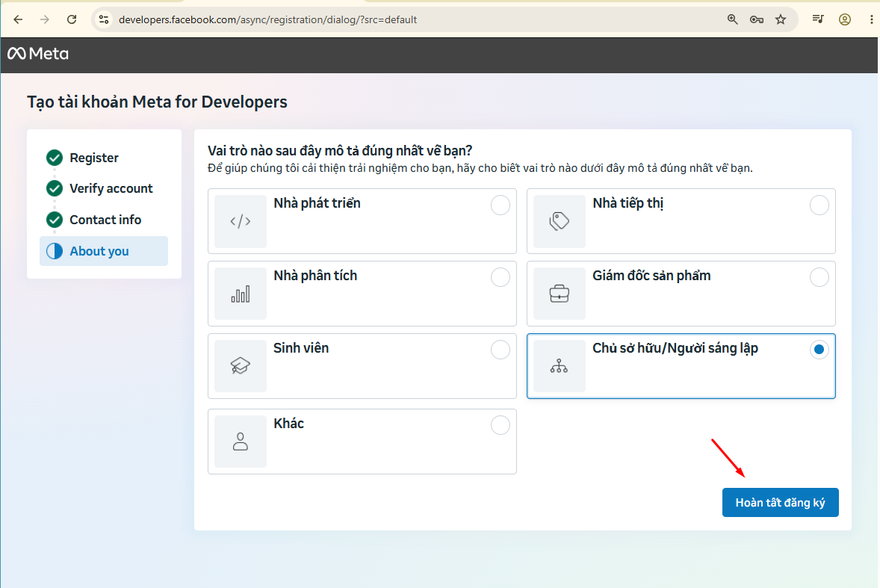Click the person icon for Khác

pyautogui.click(x=241, y=442)
